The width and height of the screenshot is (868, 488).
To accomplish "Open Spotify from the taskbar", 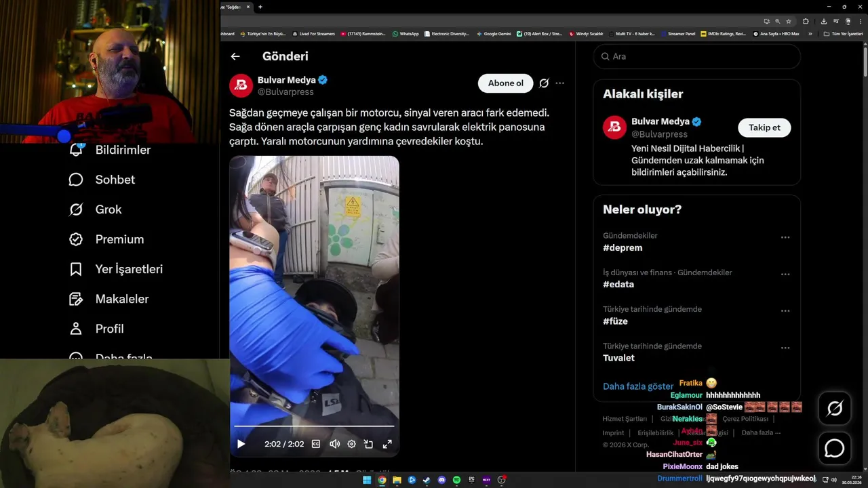I will [x=456, y=480].
